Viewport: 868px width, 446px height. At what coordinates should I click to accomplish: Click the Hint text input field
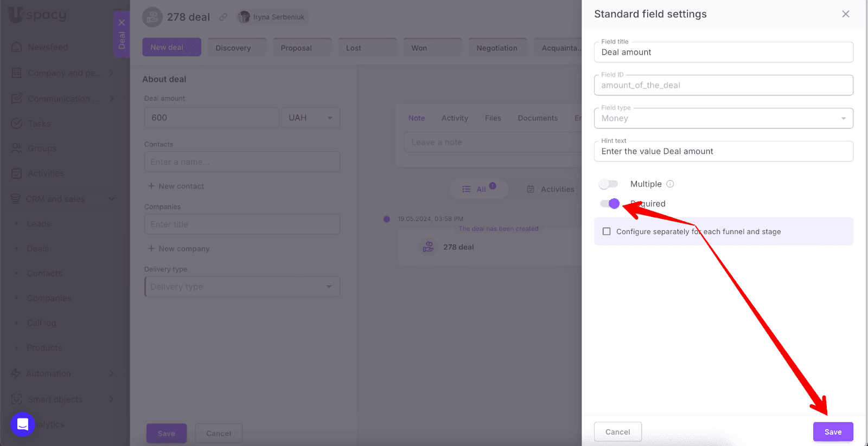tap(723, 152)
